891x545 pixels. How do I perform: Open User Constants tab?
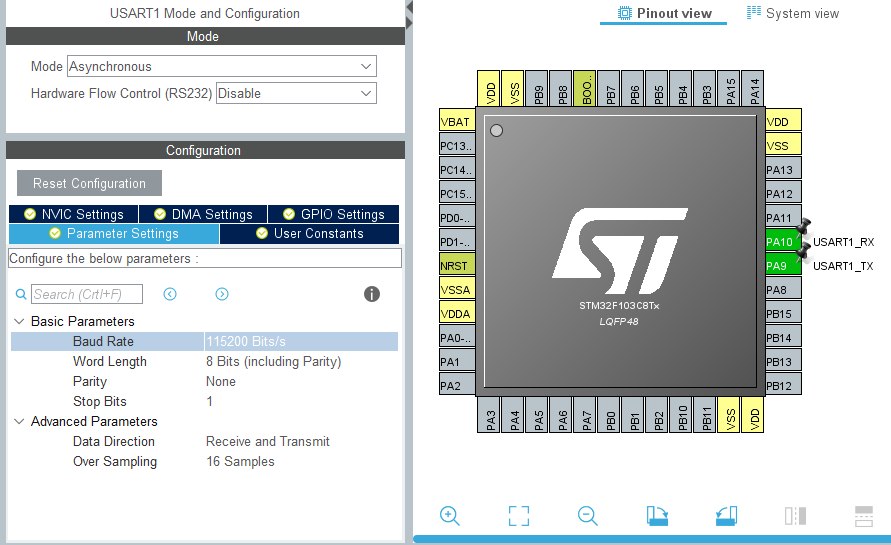pyautogui.click(x=310, y=234)
